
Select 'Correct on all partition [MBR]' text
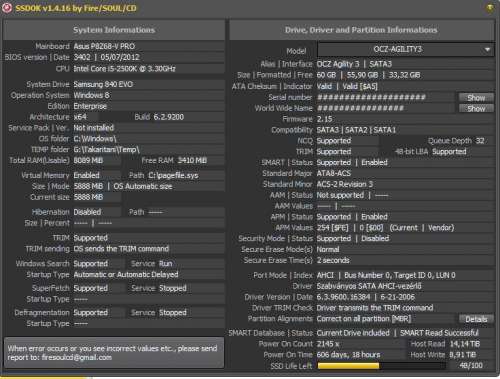point(364,319)
